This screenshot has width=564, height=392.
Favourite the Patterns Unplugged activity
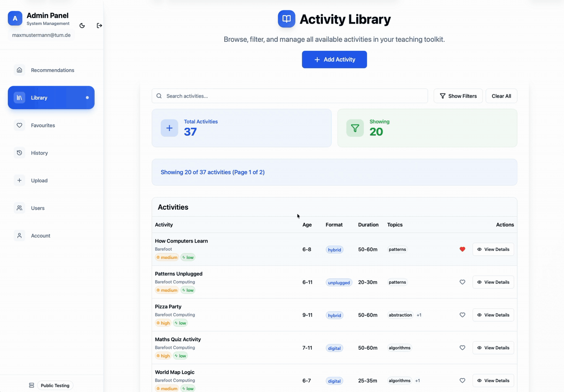tap(462, 282)
